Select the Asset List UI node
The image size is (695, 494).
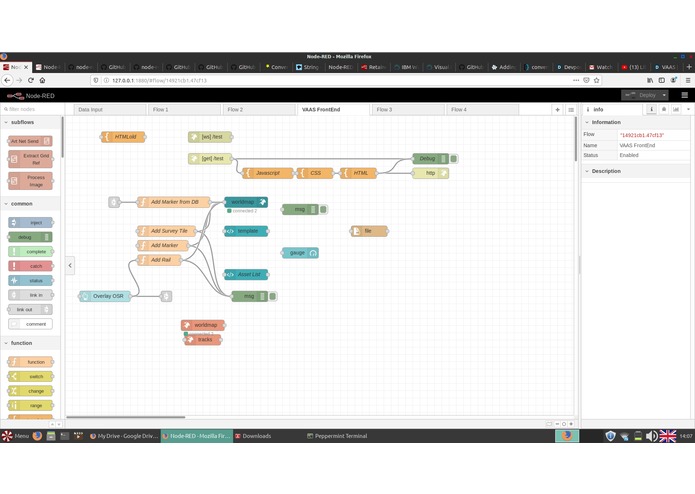pyautogui.click(x=246, y=274)
